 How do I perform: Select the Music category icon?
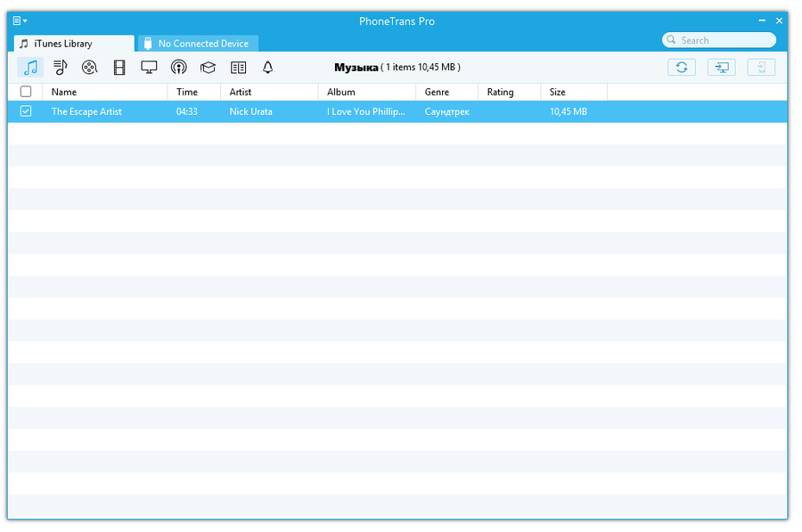[x=29, y=67]
